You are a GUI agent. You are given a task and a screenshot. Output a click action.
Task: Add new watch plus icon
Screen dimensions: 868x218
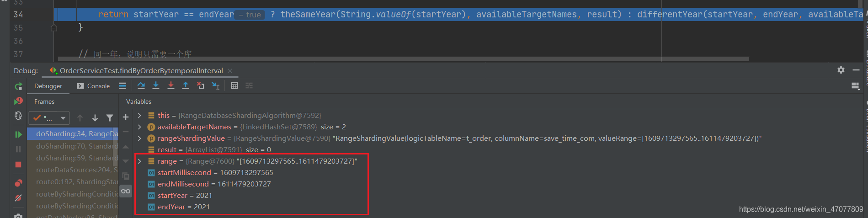tap(126, 117)
